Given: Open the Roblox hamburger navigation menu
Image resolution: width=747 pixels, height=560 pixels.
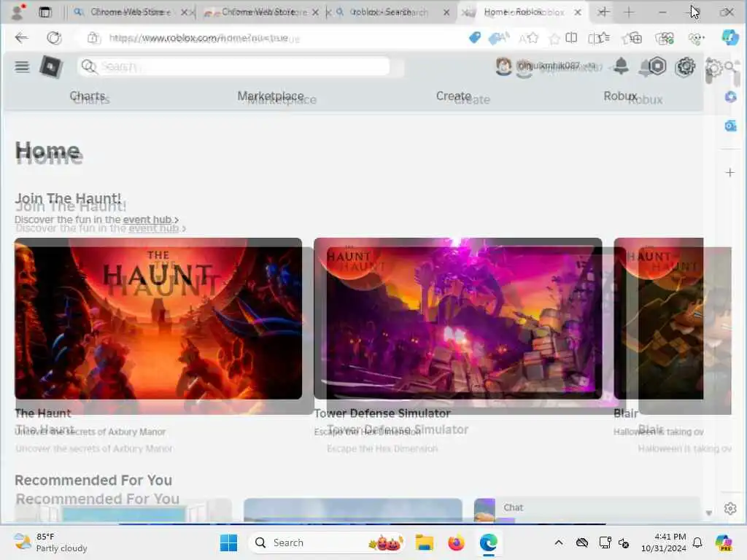Looking at the screenshot, I should point(22,66).
